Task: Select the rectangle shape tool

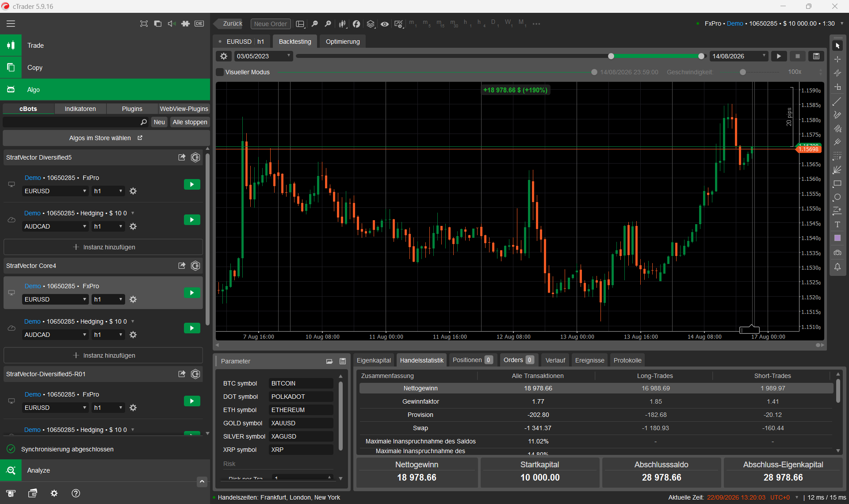Action: click(838, 183)
